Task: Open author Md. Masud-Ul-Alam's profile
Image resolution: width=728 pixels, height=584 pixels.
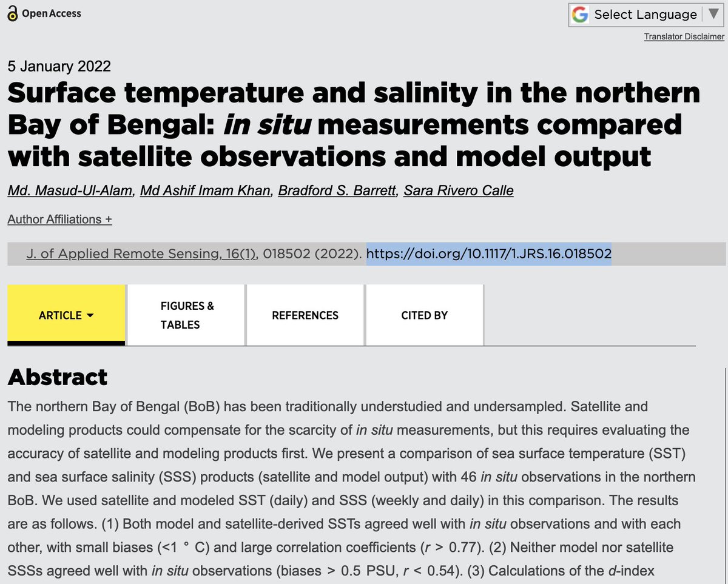Action: [x=70, y=191]
